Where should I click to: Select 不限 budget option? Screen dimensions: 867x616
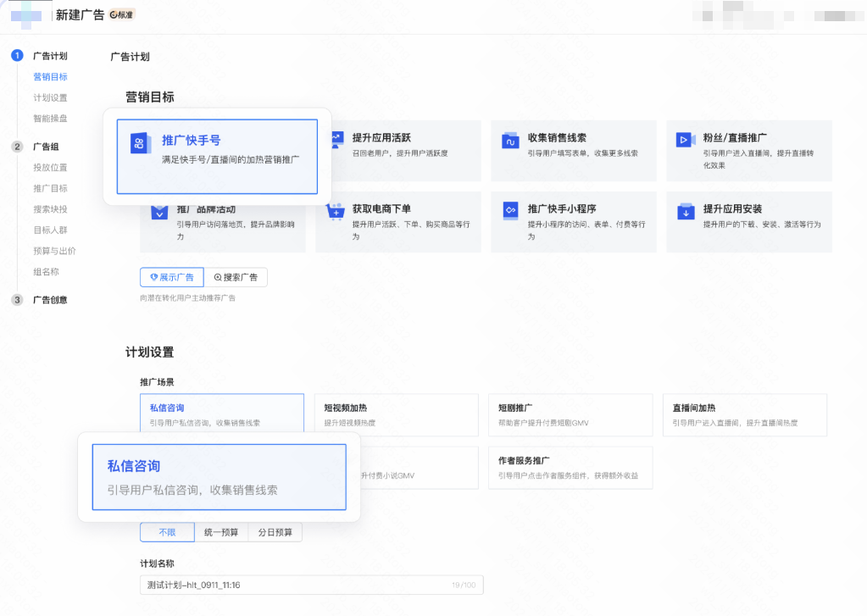click(x=167, y=532)
